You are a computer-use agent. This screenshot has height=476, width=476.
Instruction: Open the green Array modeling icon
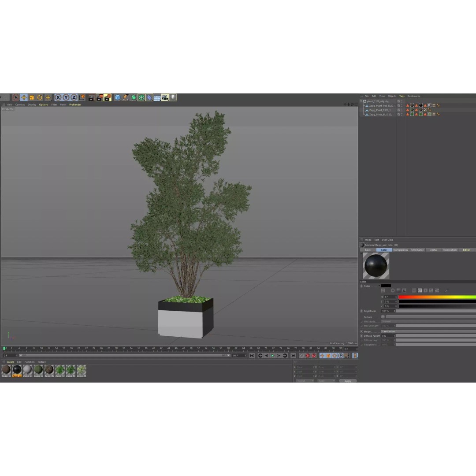tap(141, 97)
